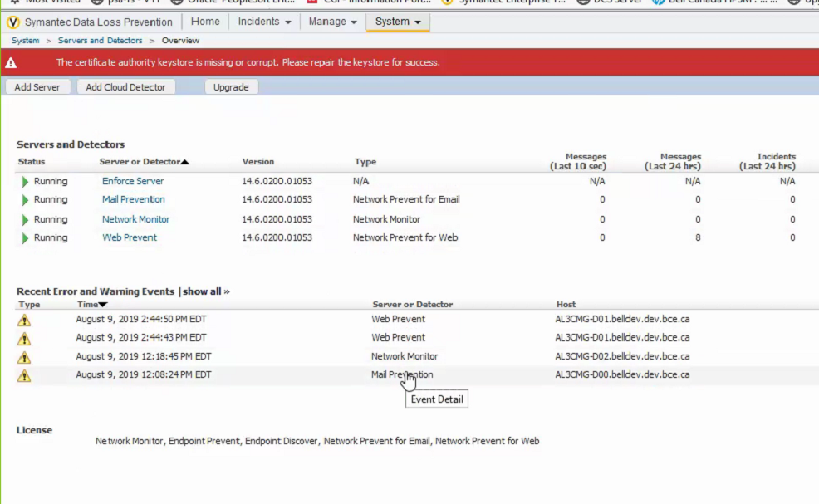Image resolution: width=819 pixels, height=504 pixels.
Task: Click warning icon for 2:44:50 PM event
Action: click(24, 320)
